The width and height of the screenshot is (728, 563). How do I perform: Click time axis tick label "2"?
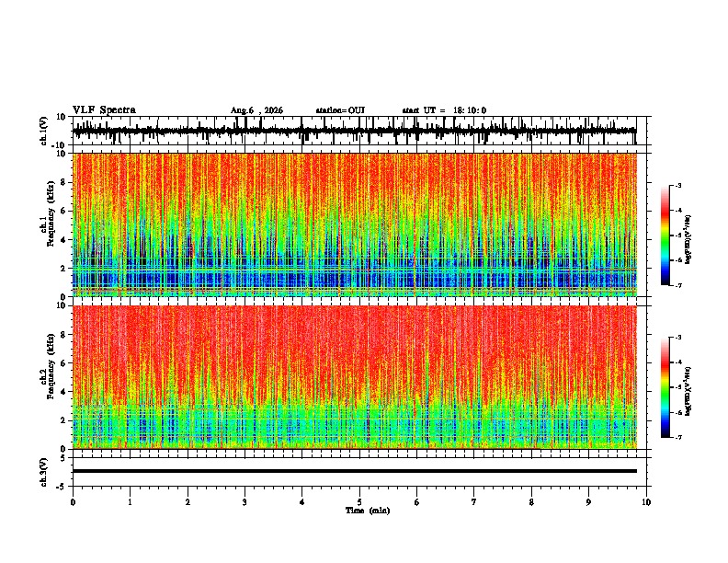188,502
